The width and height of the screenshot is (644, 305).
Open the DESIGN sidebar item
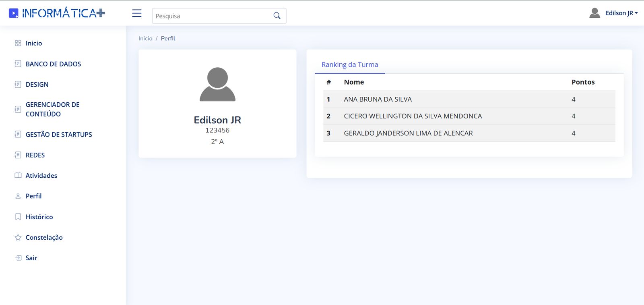tap(37, 84)
